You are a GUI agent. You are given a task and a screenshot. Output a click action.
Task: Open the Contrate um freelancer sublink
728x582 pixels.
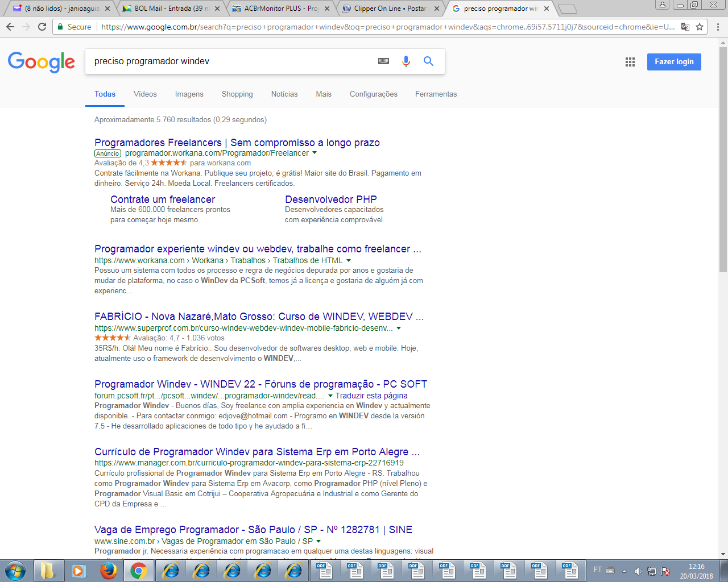click(163, 199)
